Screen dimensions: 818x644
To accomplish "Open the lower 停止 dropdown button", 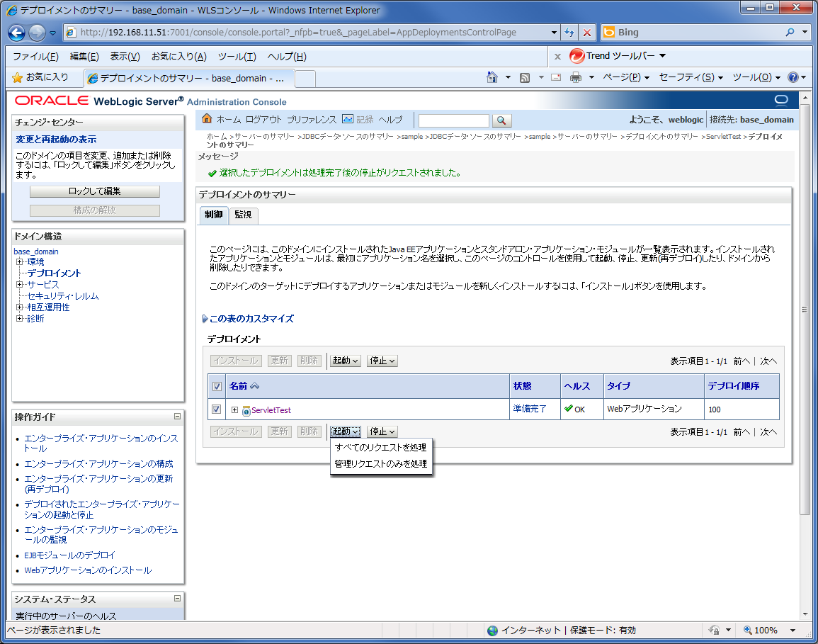I will (382, 431).
